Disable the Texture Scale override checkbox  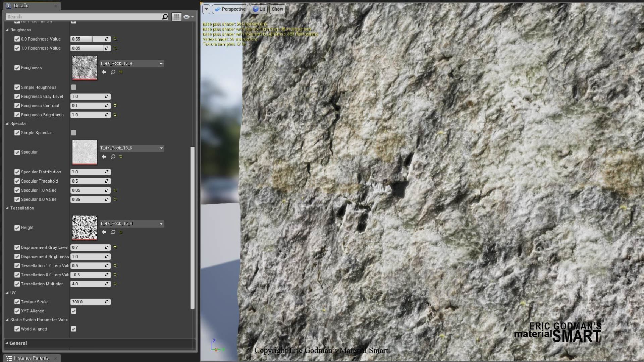pyautogui.click(x=17, y=302)
